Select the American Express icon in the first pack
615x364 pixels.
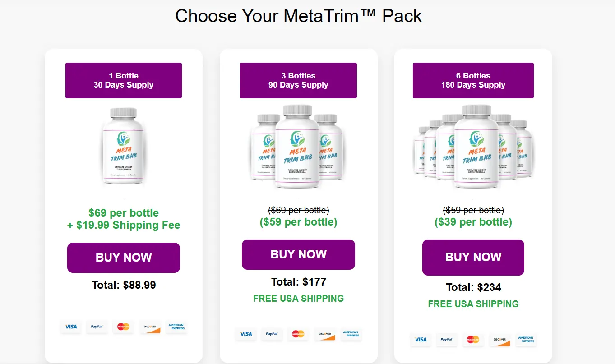click(x=176, y=327)
